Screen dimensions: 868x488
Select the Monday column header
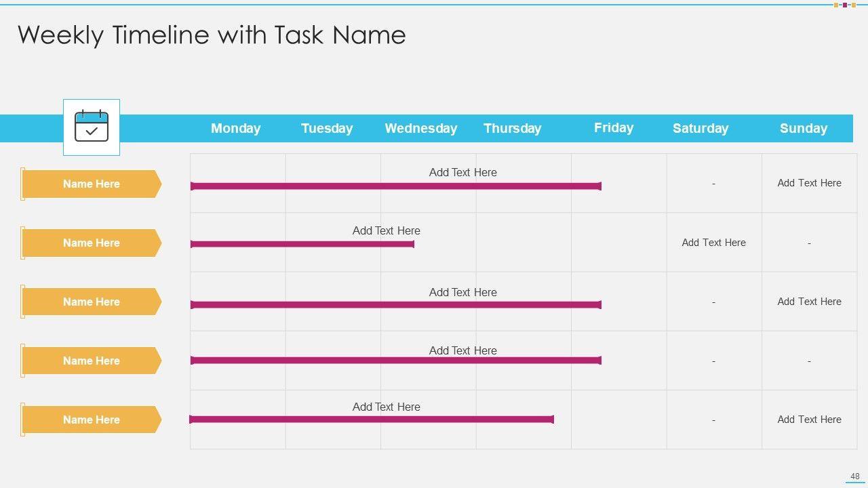(x=235, y=129)
